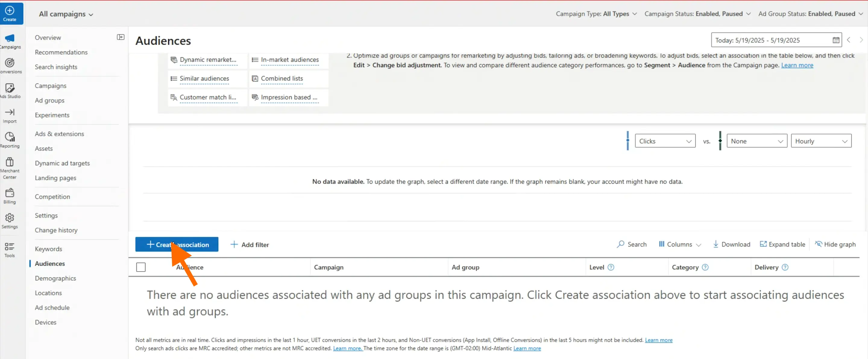The height and width of the screenshot is (359, 868).
Task: Open Devices in side menu
Action: point(46,322)
